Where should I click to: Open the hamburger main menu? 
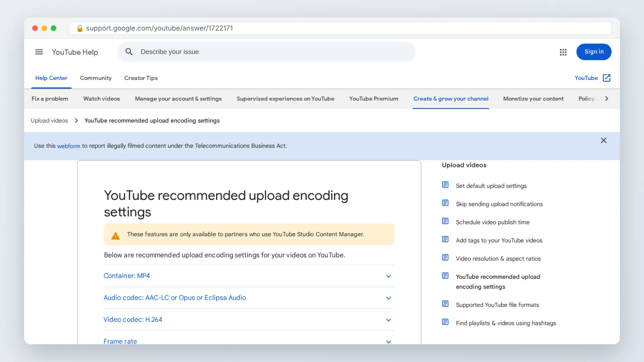39,52
